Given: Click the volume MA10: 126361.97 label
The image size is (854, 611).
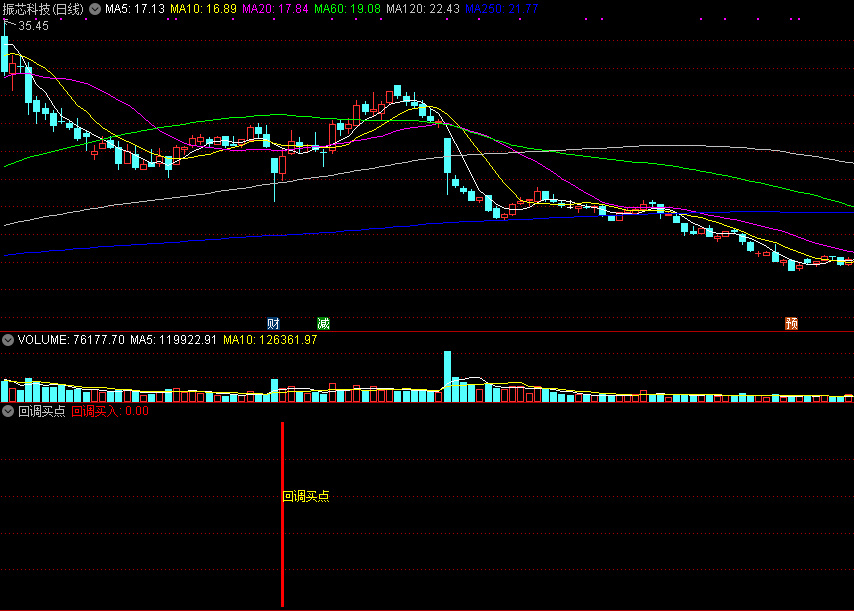Looking at the screenshot, I should (x=270, y=340).
